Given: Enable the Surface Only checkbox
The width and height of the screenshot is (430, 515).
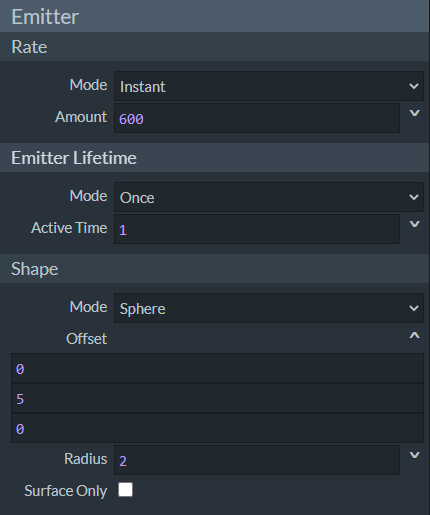Looking at the screenshot, I should [125, 490].
